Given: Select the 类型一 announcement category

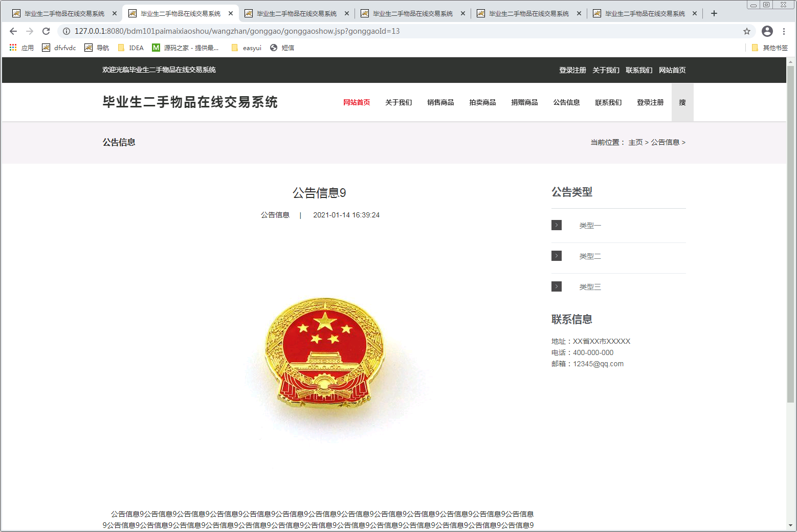Looking at the screenshot, I should pos(590,226).
